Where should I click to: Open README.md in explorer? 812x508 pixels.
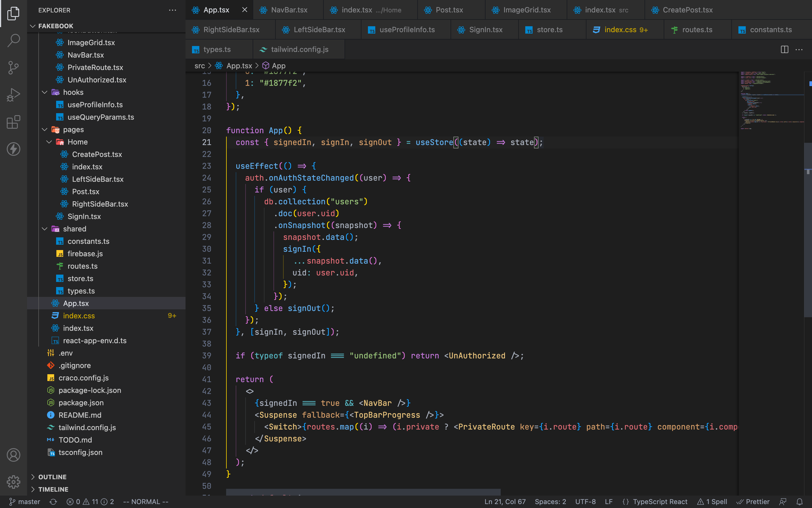tap(106, 415)
